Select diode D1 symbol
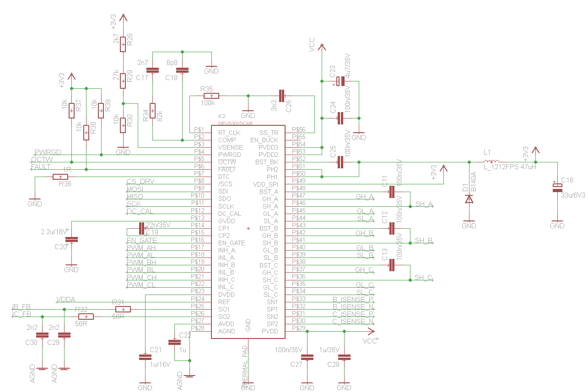 pos(469,199)
